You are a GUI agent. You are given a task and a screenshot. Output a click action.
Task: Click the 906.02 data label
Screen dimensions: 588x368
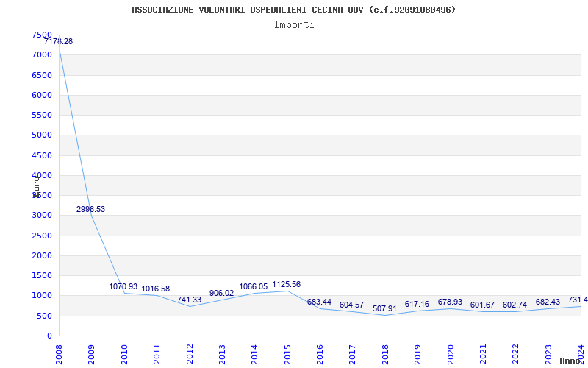(221, 294)
